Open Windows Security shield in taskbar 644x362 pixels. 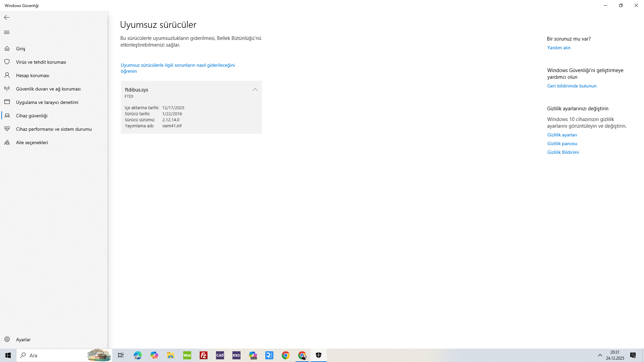pos(319,355)
